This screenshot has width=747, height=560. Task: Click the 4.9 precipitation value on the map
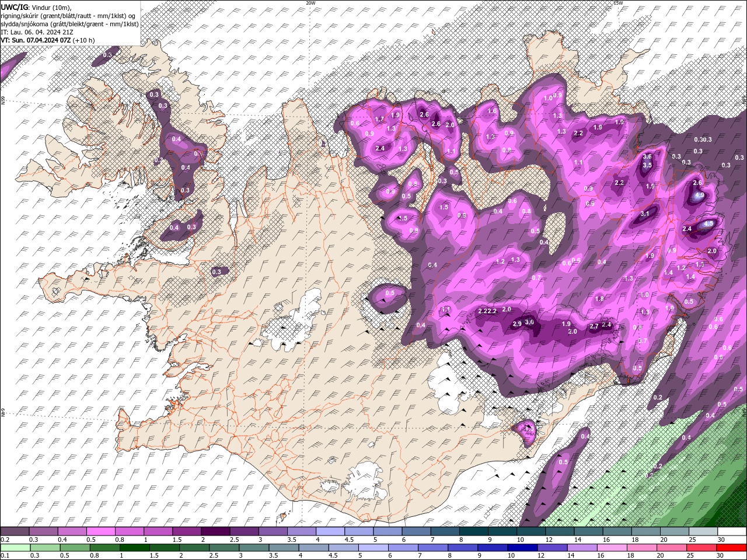699,195
